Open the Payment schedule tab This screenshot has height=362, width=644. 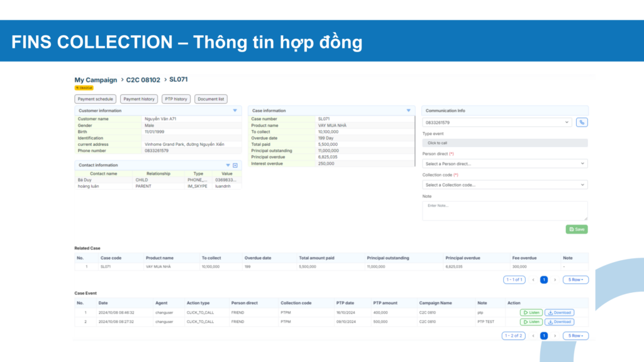tap(96, 99)
